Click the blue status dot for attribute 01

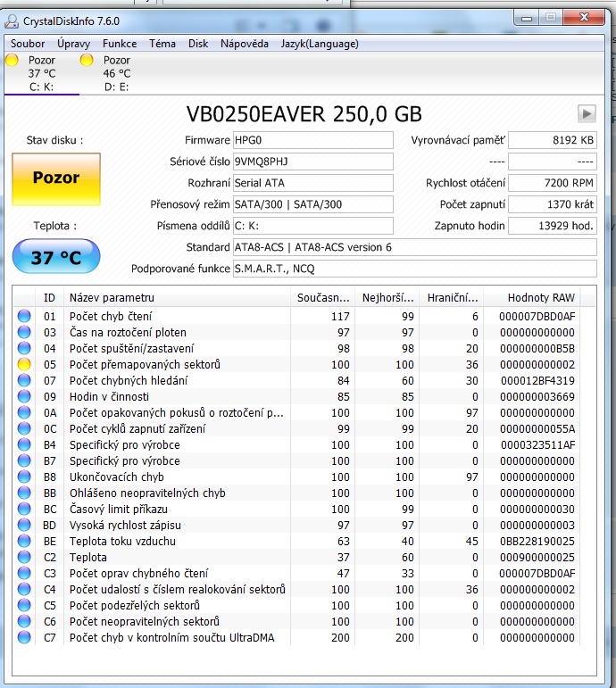24,316
